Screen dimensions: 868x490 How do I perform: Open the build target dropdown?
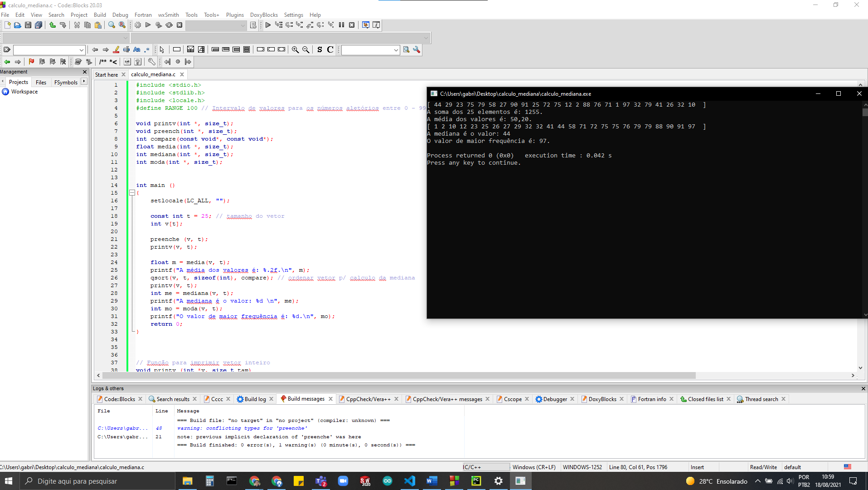tap(216, 25)
